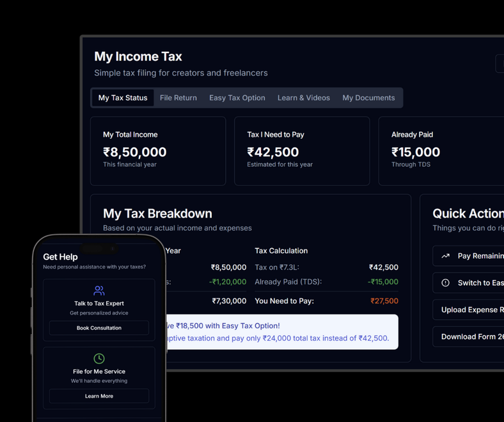Click the green -₹15,000 Already Paid (TDS) amount

(x=382, y=282)
